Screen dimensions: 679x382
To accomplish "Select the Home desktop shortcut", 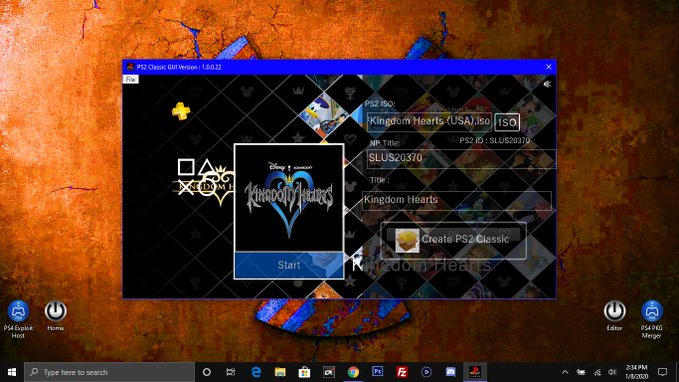I will pos(55,316).
